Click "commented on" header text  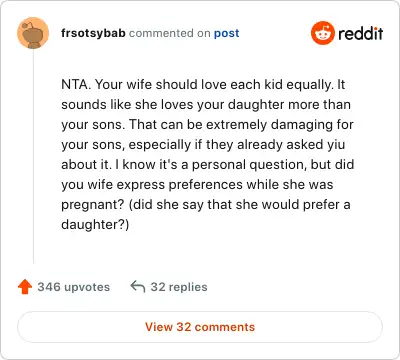(169, 33)
